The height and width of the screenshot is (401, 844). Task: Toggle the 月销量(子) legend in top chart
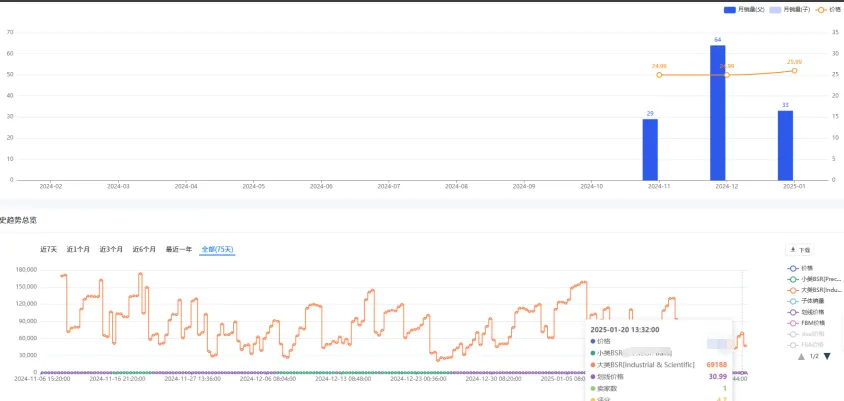790,10
